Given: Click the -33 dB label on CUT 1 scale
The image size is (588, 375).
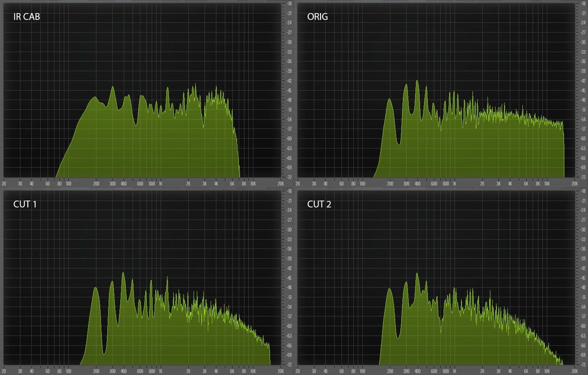Looking at the screenshot, I should click(289, 239).
